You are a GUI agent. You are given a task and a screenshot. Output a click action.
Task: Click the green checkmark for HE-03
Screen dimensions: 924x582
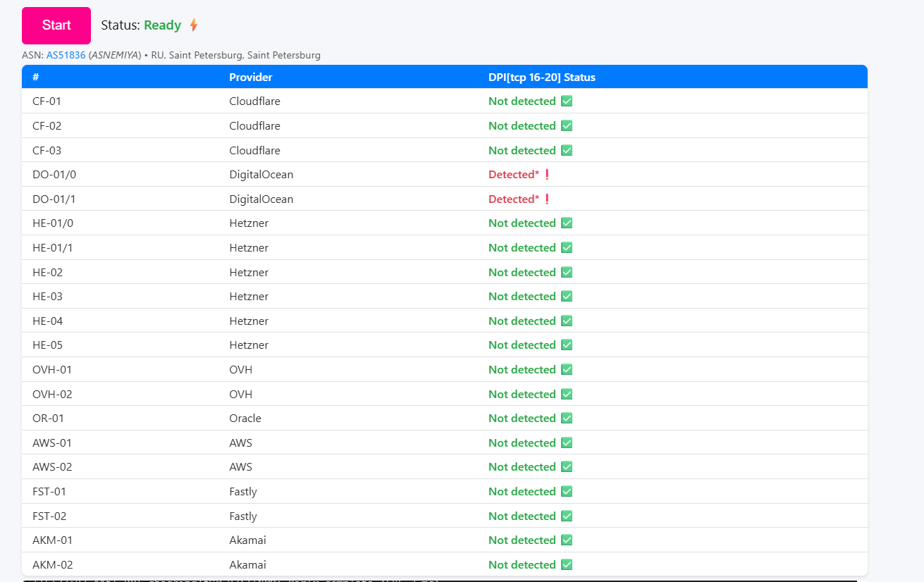[567, 297]
